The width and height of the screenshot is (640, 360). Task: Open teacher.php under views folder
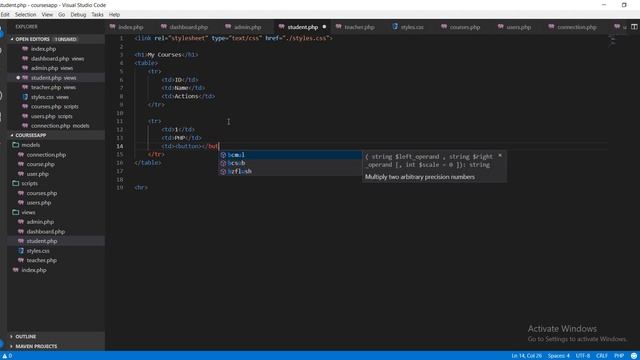(42, 260)
